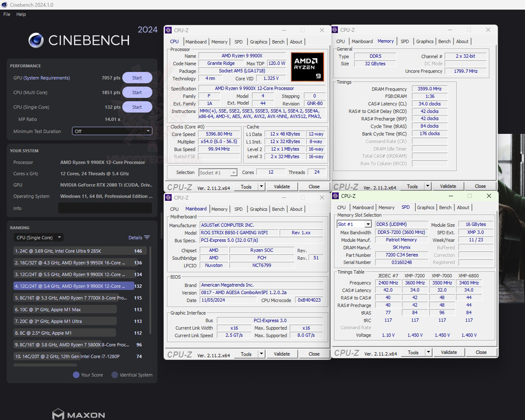Start the CPU Multi Core test
This screenshot has height=420, width=525.
(x=137, y=92)
